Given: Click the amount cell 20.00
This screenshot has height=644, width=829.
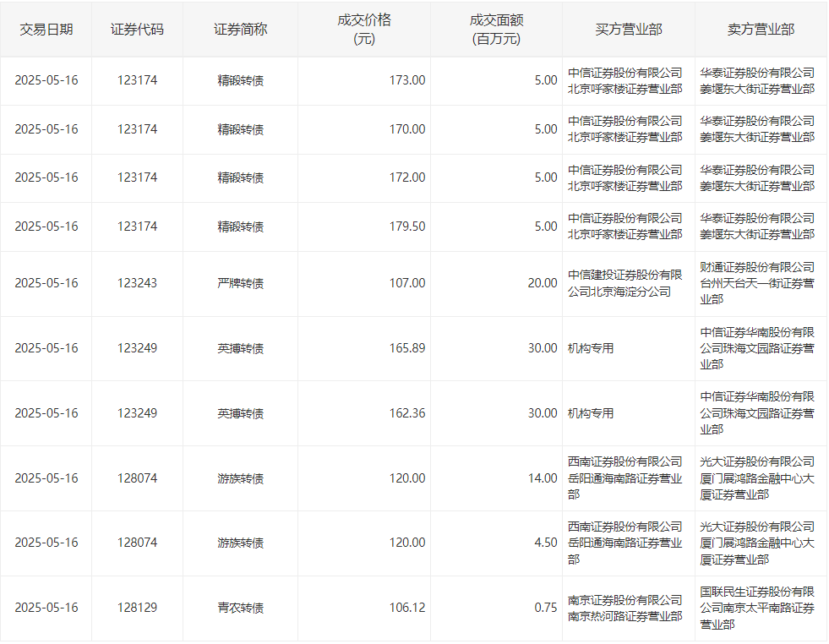Looking at the screenshot, I should point(543,283).
